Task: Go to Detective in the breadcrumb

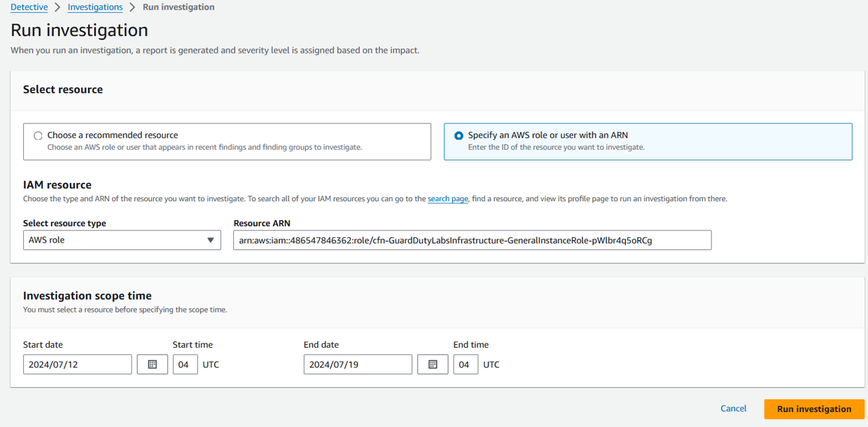Action: click(x=29, y=7)
